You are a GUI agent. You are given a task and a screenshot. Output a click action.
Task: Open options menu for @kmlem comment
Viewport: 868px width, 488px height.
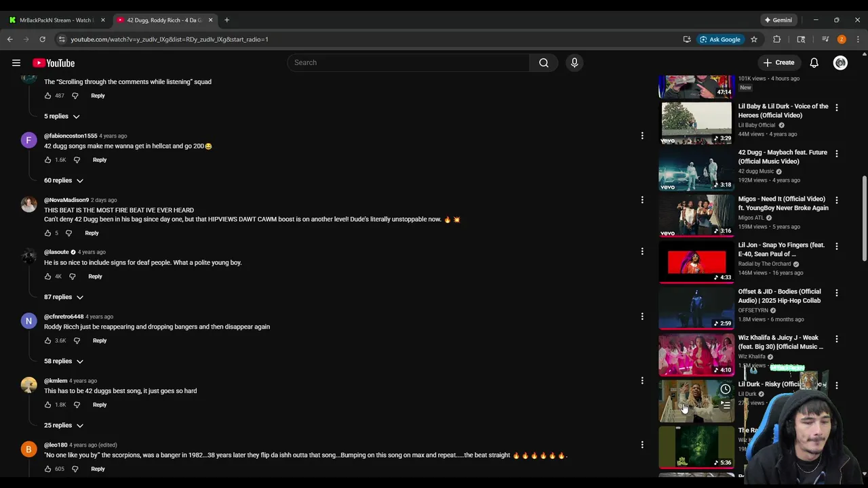642,381
